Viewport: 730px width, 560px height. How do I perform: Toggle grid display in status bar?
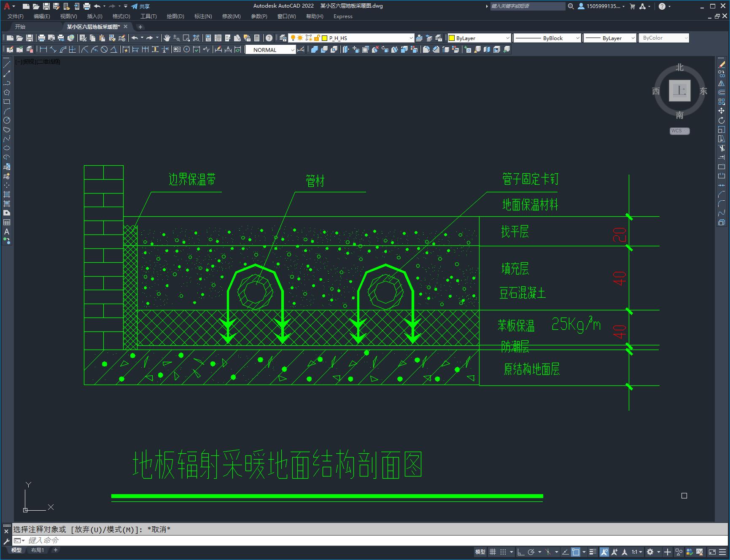[493, 552]
